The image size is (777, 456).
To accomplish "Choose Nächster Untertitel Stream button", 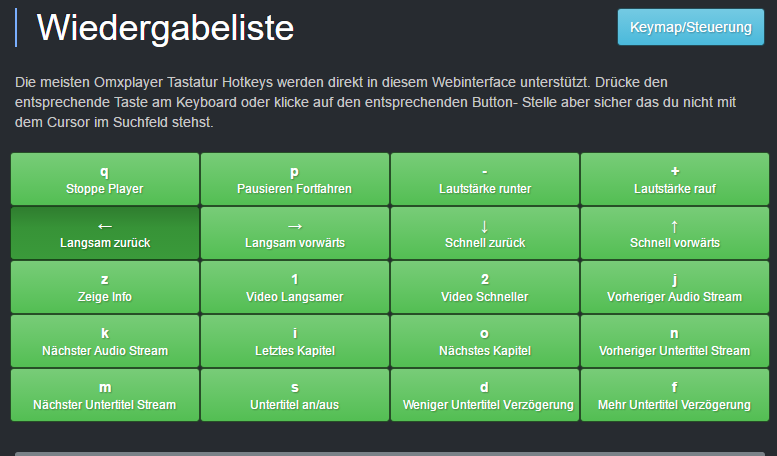I will [x=105, y=395].
